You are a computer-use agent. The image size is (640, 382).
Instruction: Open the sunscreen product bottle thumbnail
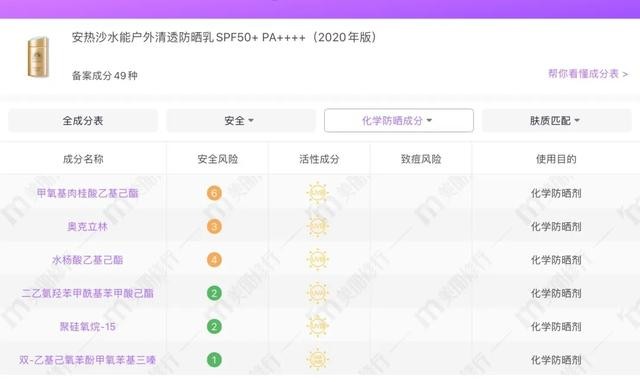tap(38, 57)
